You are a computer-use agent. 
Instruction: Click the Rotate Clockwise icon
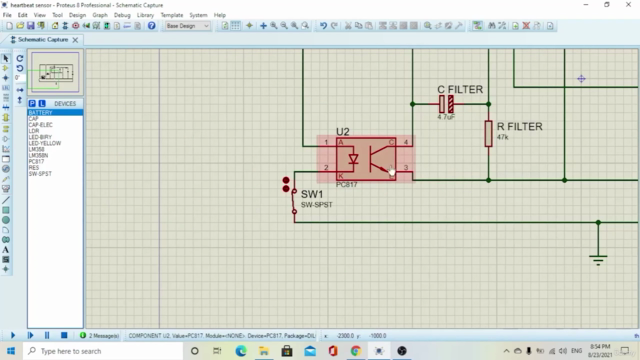20,58
